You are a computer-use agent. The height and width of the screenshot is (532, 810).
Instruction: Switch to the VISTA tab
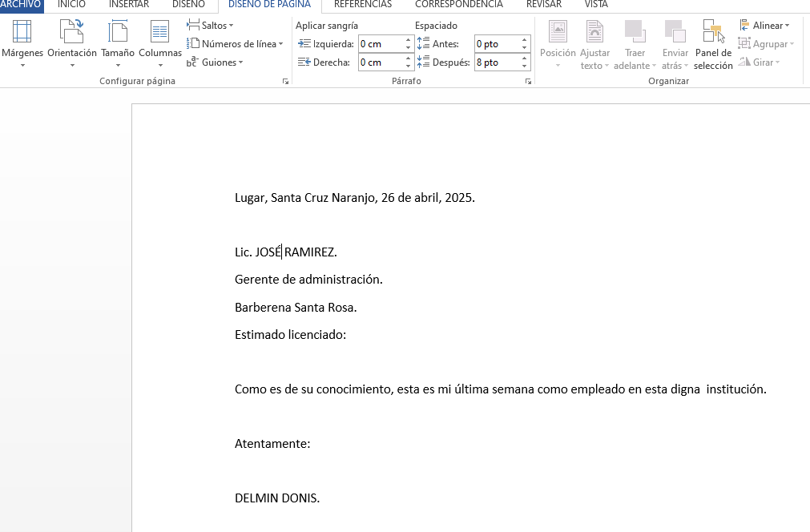[x=596, y=5]
